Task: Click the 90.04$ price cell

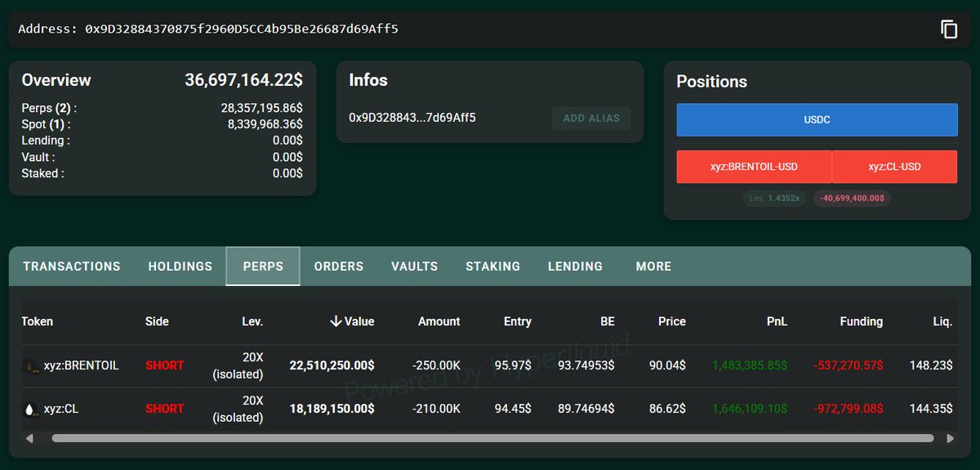Action: coord(667,366)
